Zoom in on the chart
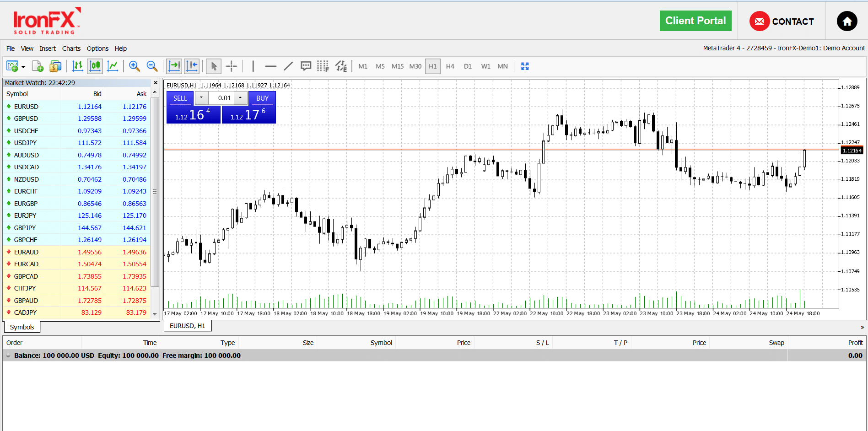 [135, 66]
